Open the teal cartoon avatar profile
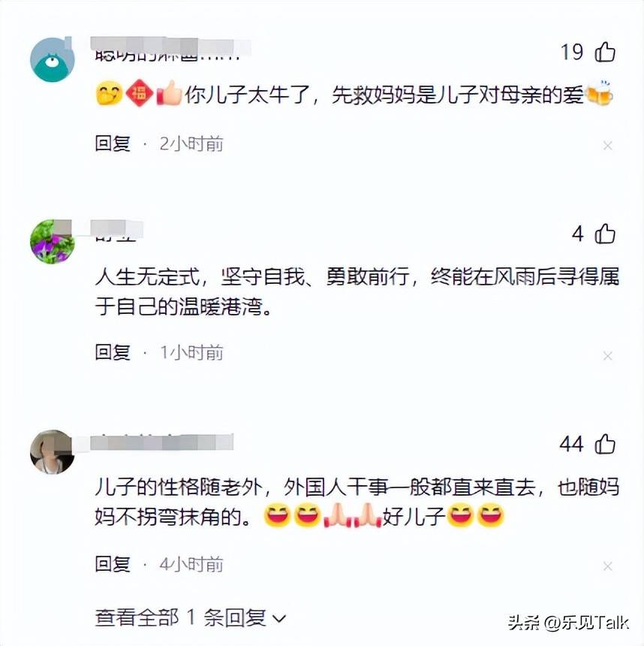Image resolution: width=644 pixels, height=646 pixels. pos(53,59)
